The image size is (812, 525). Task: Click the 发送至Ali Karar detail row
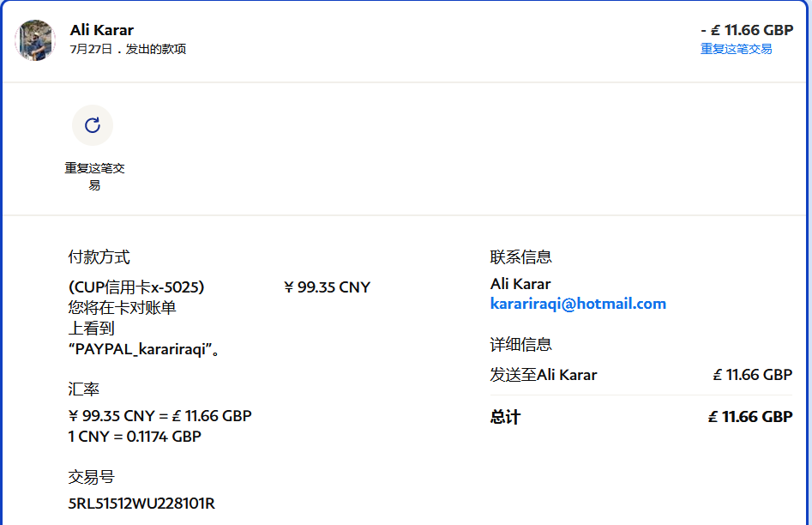pos(641,375)
